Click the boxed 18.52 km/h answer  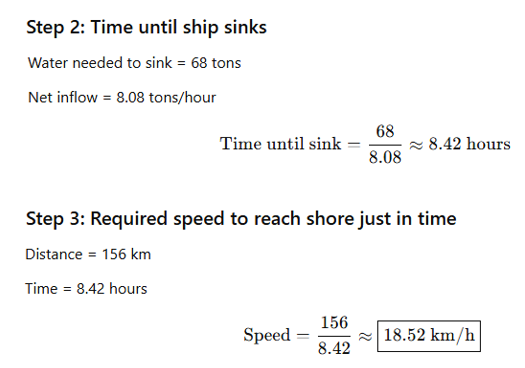click(x=429, y=336)
